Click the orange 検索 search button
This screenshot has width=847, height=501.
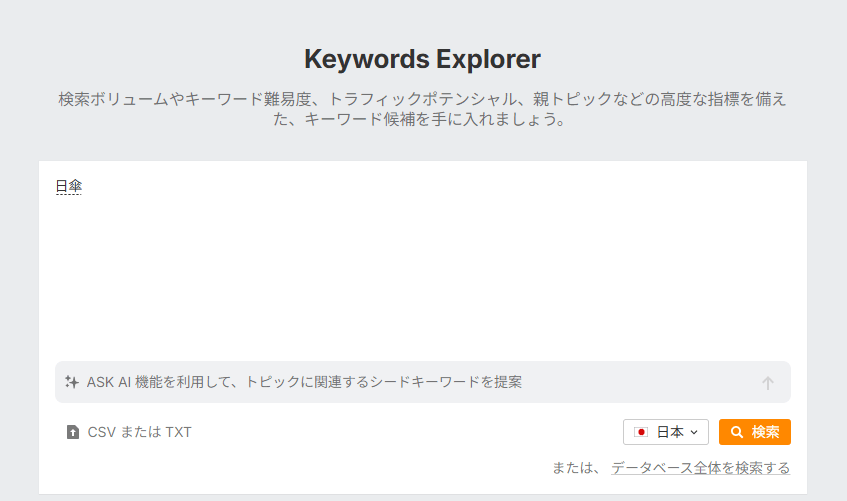click(755, 432)
